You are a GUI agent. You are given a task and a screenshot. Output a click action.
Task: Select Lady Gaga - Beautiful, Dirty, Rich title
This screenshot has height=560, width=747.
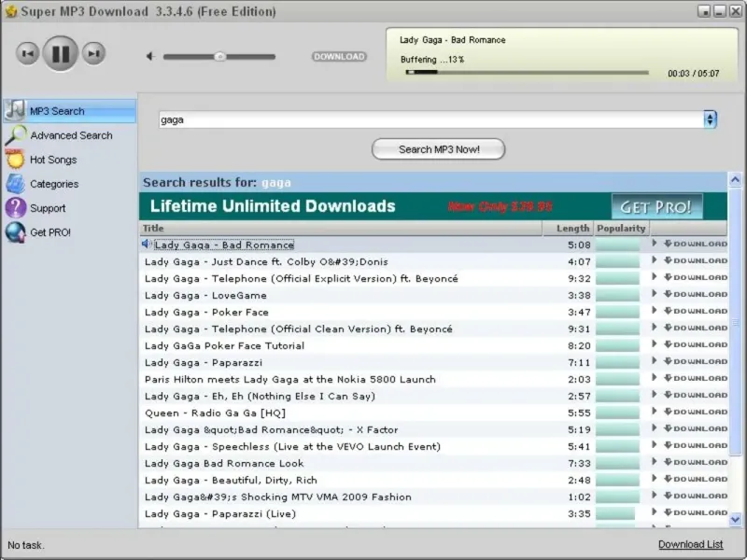pyautogui.click(x=231, y=480)
